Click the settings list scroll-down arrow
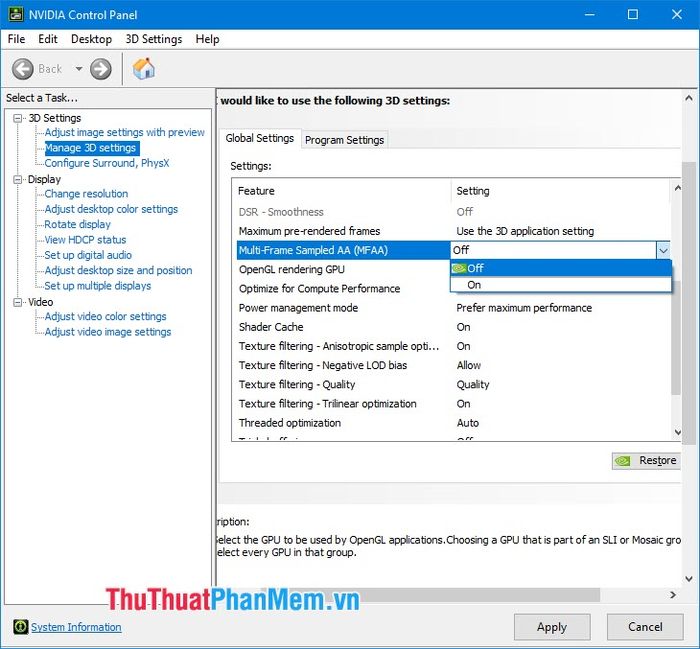This screenshot has height=649, width=700. (x=677, y=432)
